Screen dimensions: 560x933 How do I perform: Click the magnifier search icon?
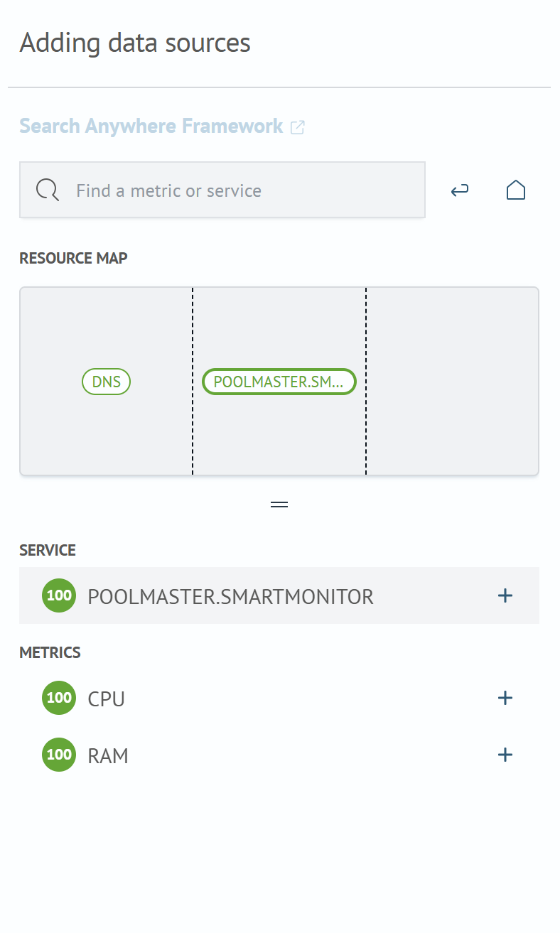pos(48,190)
